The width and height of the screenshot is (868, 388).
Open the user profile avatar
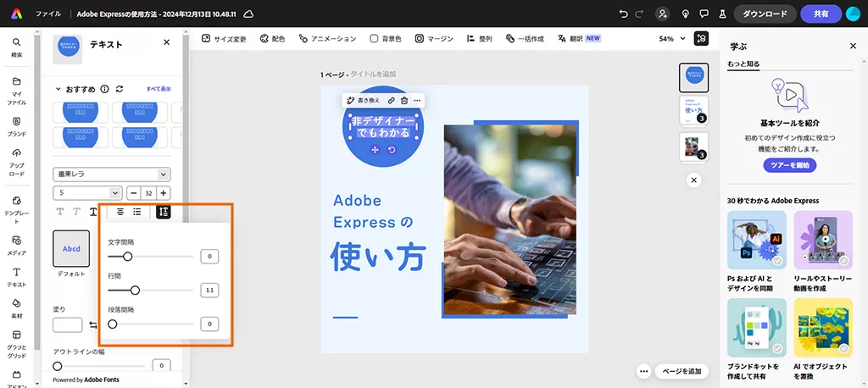(x=853, y=14)
